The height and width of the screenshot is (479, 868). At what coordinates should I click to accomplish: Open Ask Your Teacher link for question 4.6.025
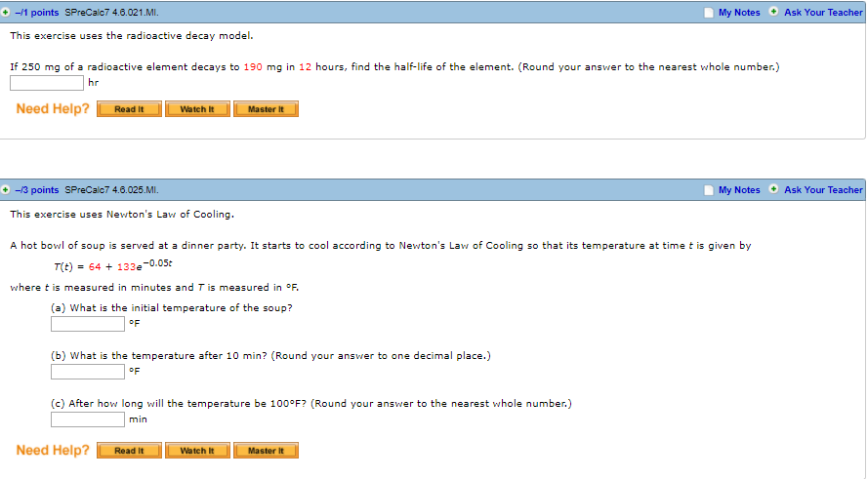tap(823, 189)
